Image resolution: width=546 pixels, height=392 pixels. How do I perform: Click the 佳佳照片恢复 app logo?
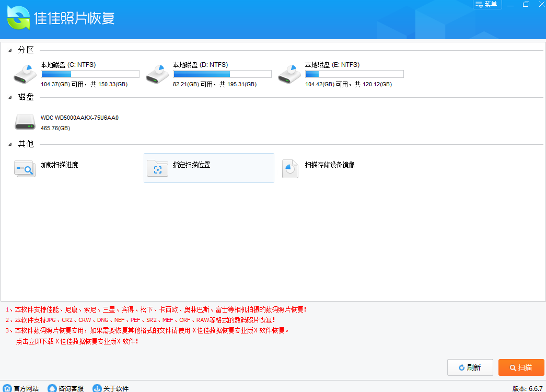click(18, 19)
